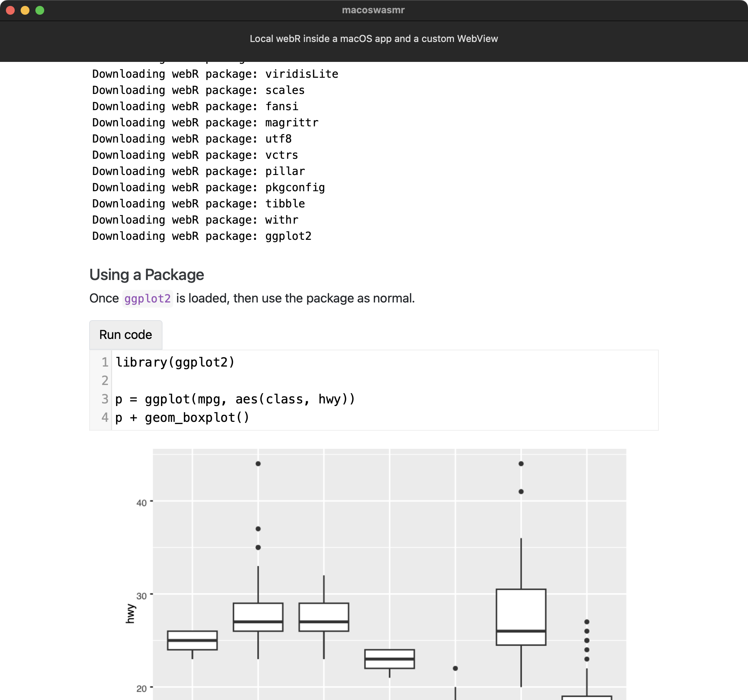Image resolution: width=748 pixels, height=700 pixels.
Task: Click the green fullscreen window button
Action: [x=40, y=10]
